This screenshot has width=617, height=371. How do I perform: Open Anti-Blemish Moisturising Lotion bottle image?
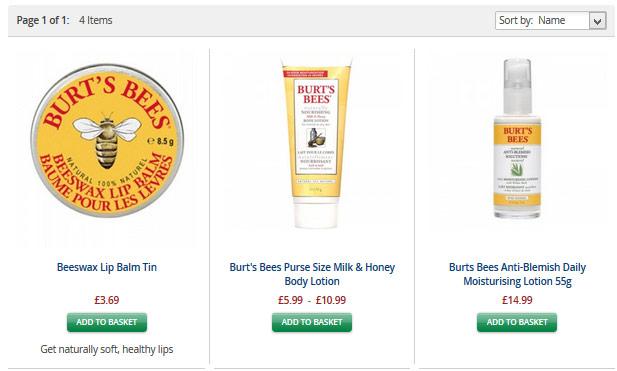(x=517, y=138)
